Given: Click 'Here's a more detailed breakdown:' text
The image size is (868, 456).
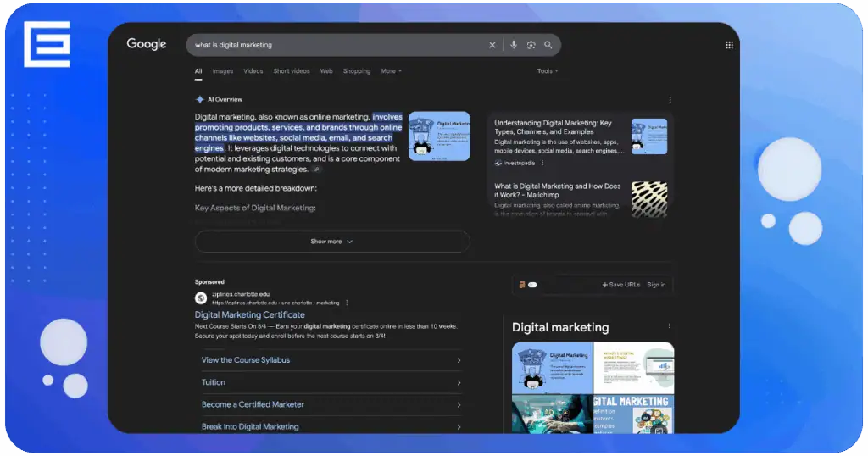Looking at the screenshot, I should [x=256, y=188].
